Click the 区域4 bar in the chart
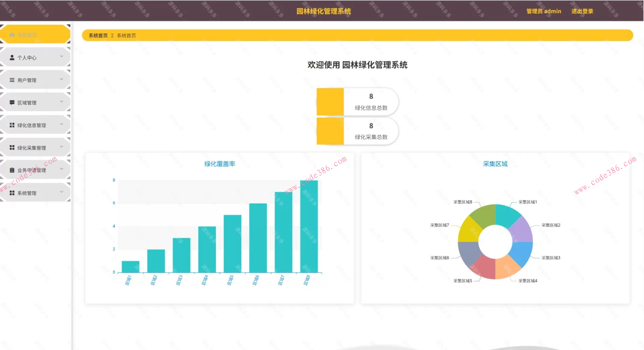The image size is (644, 350). click(207, 249)
